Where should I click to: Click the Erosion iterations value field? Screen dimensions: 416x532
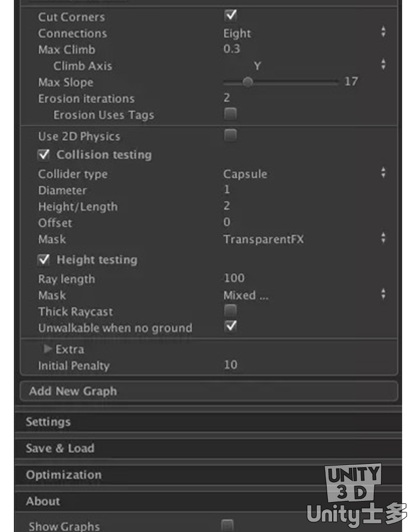305,98
